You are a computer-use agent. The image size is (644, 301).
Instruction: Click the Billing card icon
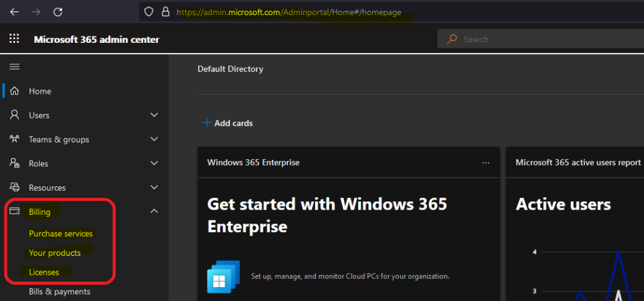click(14, 211)
